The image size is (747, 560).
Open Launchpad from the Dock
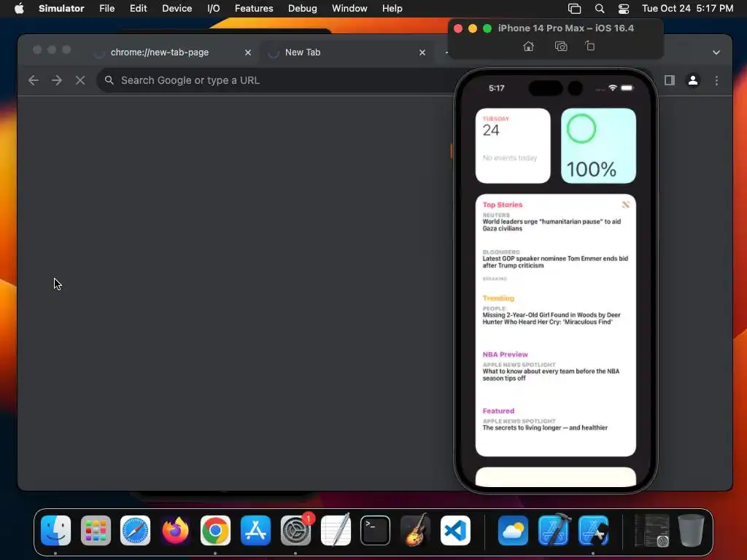tap(96, 531)
